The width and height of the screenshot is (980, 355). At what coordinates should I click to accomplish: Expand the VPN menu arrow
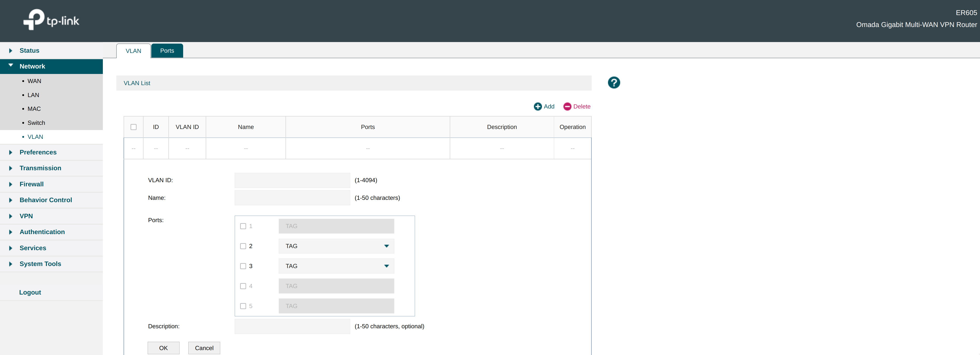(x=11, y=216)
